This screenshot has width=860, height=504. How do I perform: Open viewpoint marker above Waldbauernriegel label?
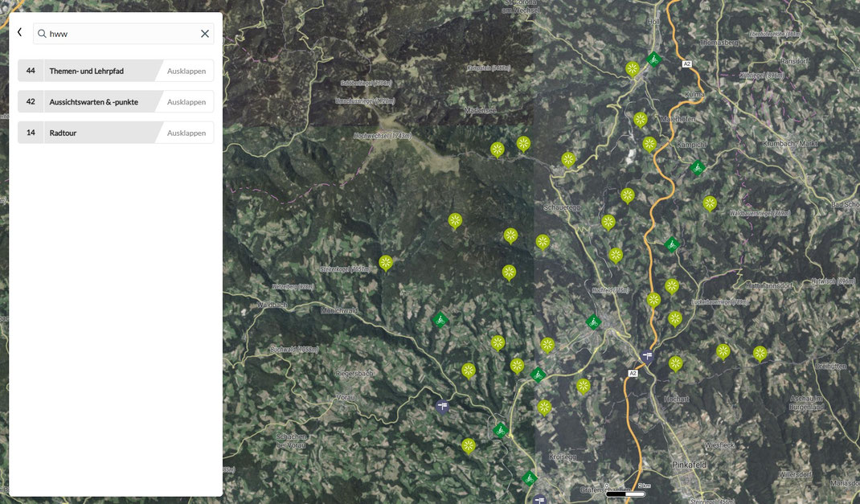tap(710, 204)
